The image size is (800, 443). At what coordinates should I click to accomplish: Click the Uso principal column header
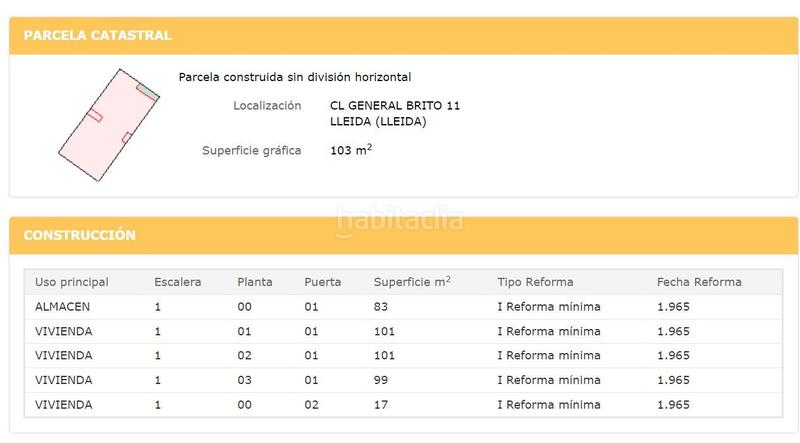click(x=72, y=282)
